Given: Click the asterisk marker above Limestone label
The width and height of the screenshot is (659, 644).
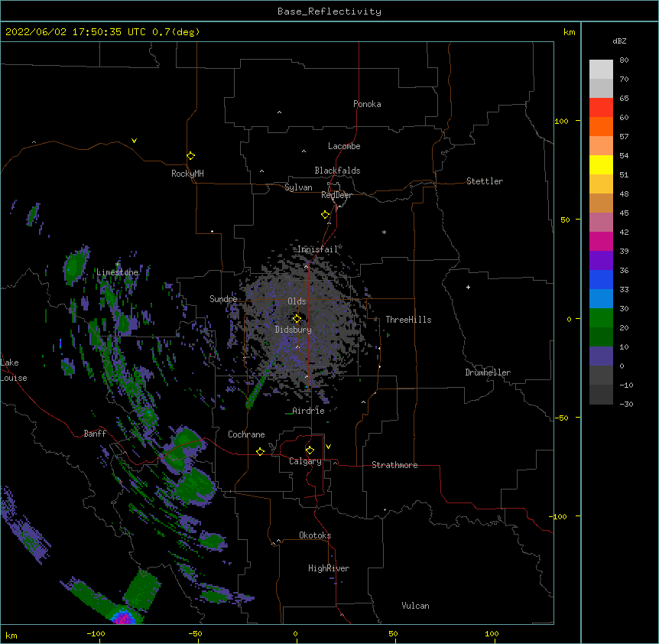Looking at the screenshot, I should tap(118, 265).
